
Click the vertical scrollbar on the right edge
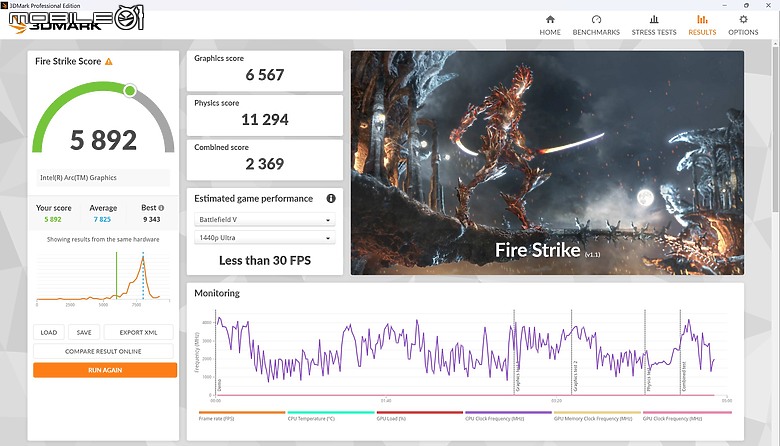(x=775, y=129)
